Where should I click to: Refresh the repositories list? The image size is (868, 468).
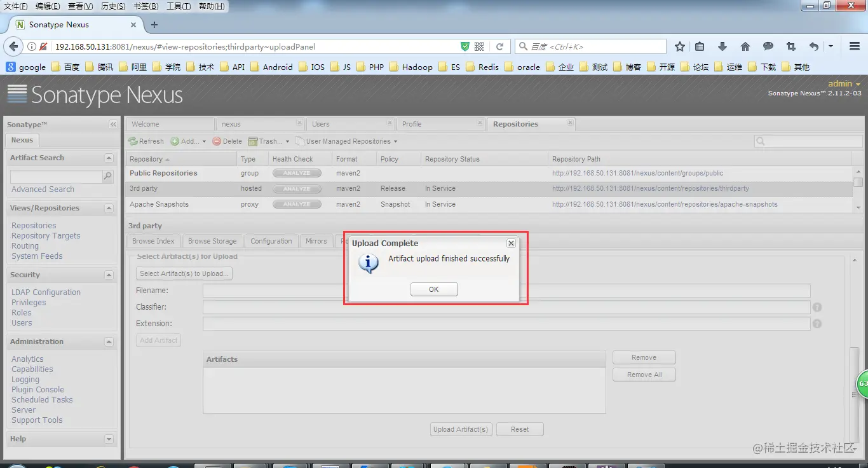(x=146, y=141)
